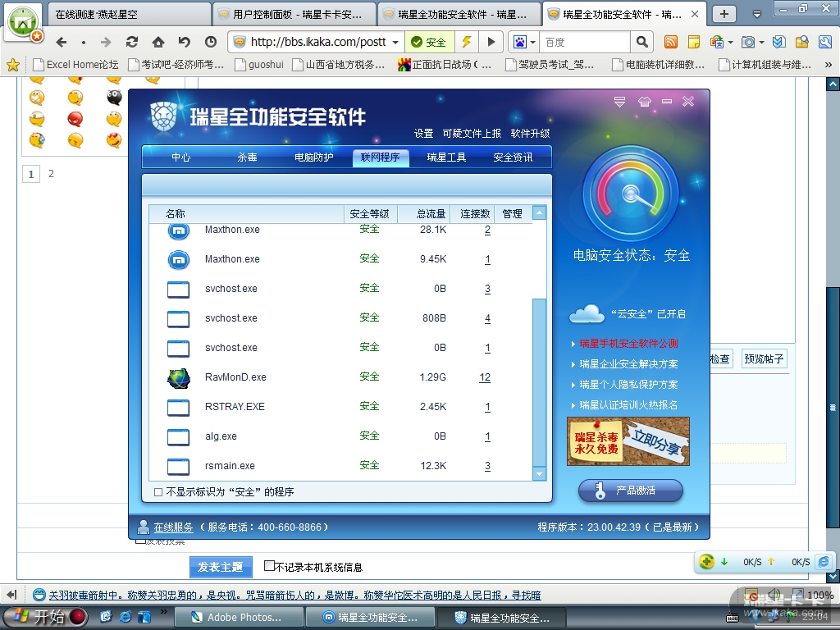This screenshot has height=630, width=840.
Task: Reload the page with refresh icon
Action: (x=132, y=42)
